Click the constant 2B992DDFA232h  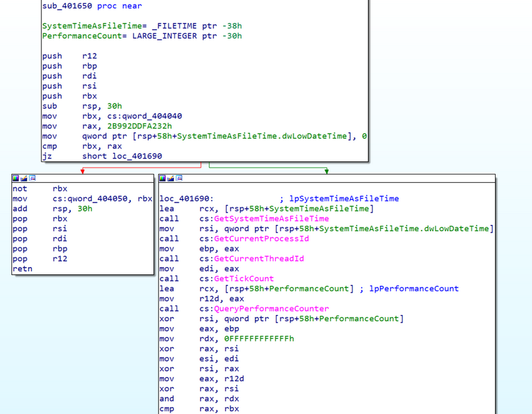139,126
